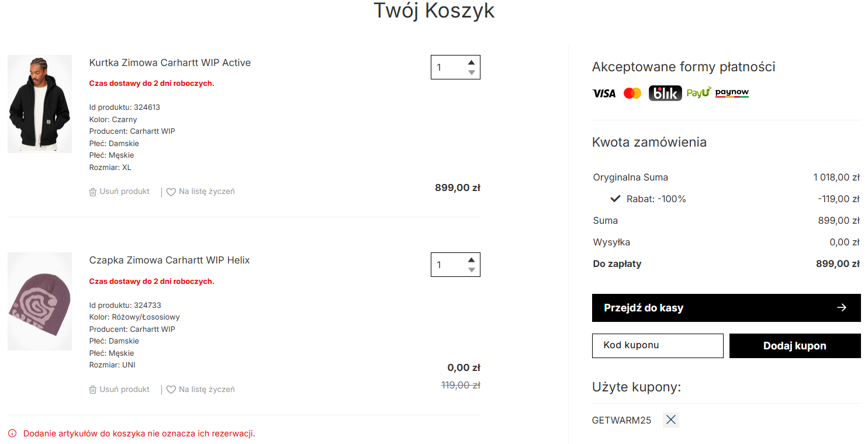Viewport: 868px width, 444px height.
Task: Click trash icon for Kurtka Zimowa jacket
Action: click(93, 192)
